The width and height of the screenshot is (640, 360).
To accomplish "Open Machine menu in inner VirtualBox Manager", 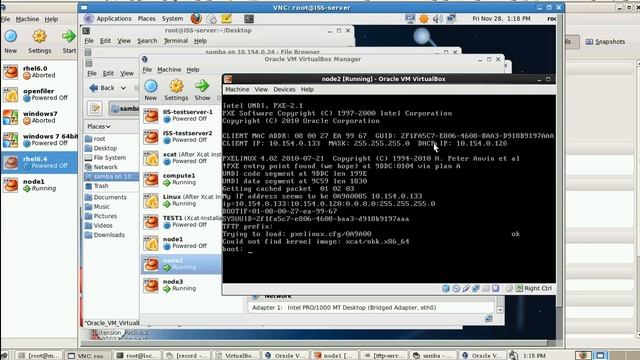I will (x=169, y=70).
